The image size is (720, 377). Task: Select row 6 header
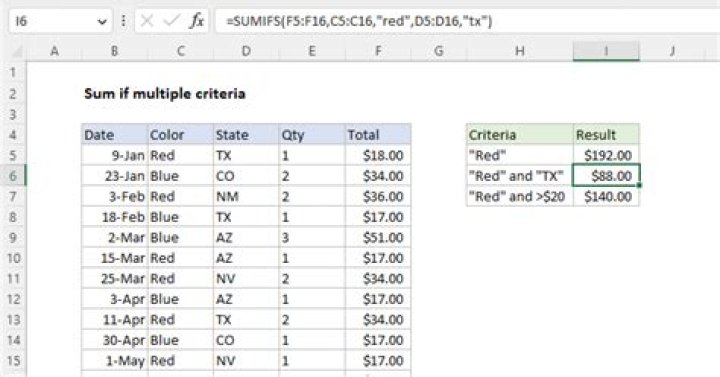pyautogui.click(x=13, y=176)
